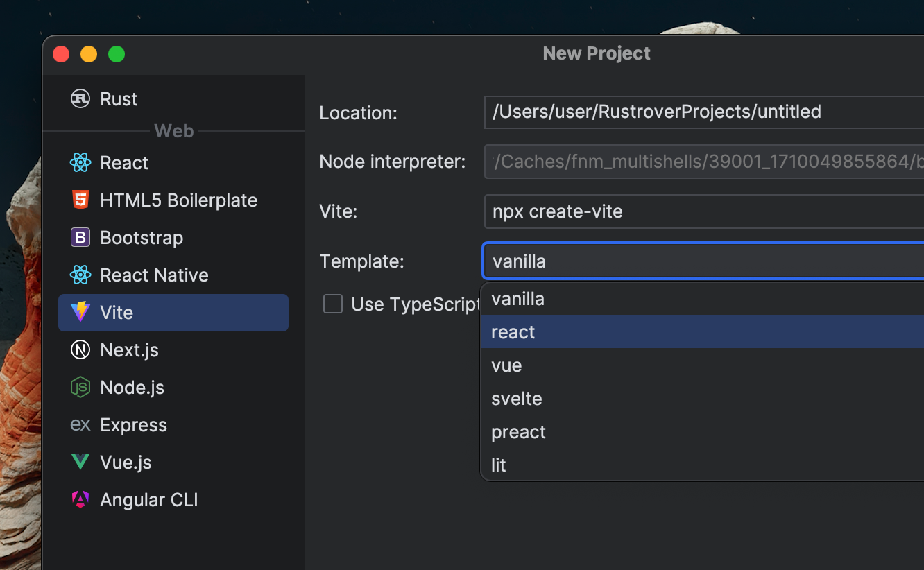Screen dimensions: 924x570
Task: Enable the Use TypeScript checkbox
Action: pos(333,304)
